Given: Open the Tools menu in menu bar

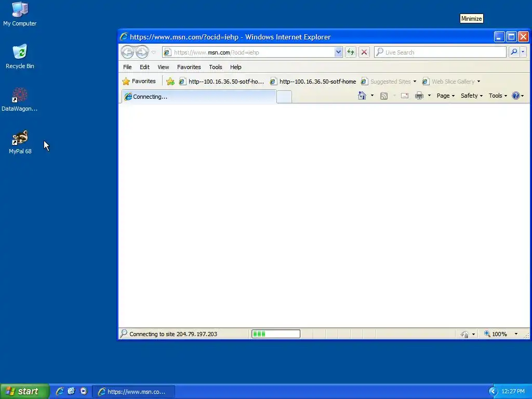Looking at the screenshot, I should pyautogui.click(x=216, y=67).
